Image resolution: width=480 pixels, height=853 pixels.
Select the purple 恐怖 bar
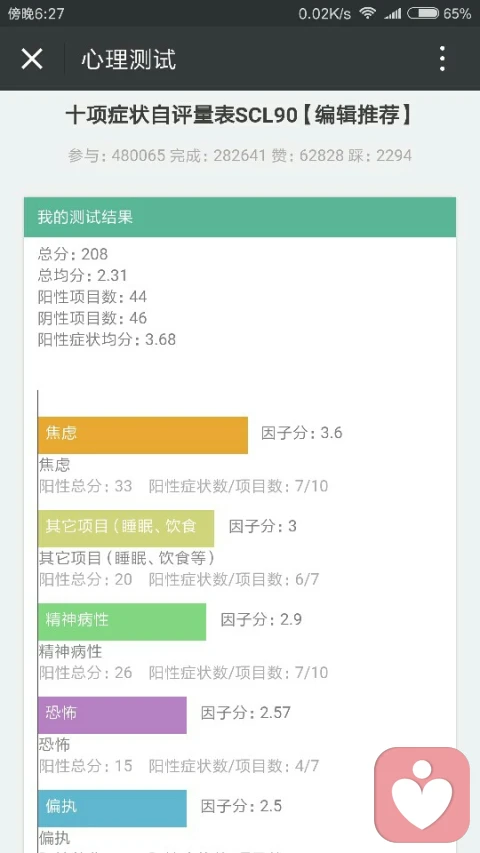point(112,715)
